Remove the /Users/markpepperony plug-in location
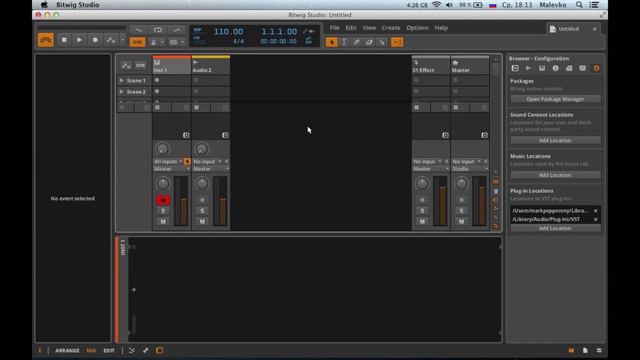Viewport: 640px width, 360px height. (x=596, y=211)
